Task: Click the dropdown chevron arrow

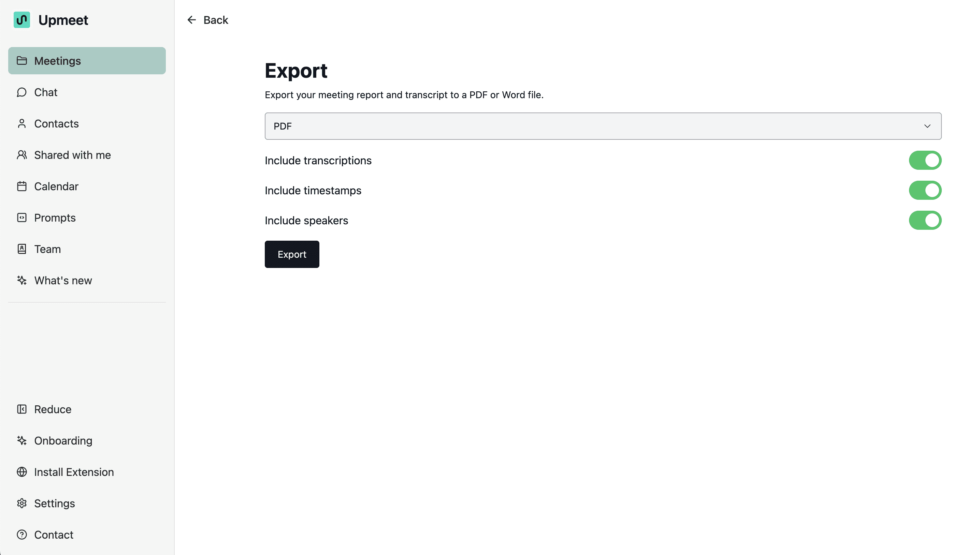Action: coord(927,126)
